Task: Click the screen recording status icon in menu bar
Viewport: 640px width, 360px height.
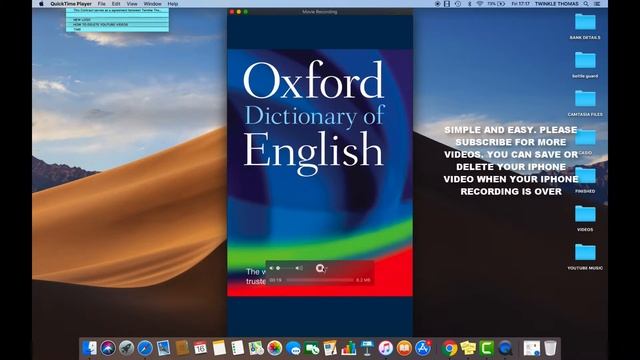Action: coord(437,4)
